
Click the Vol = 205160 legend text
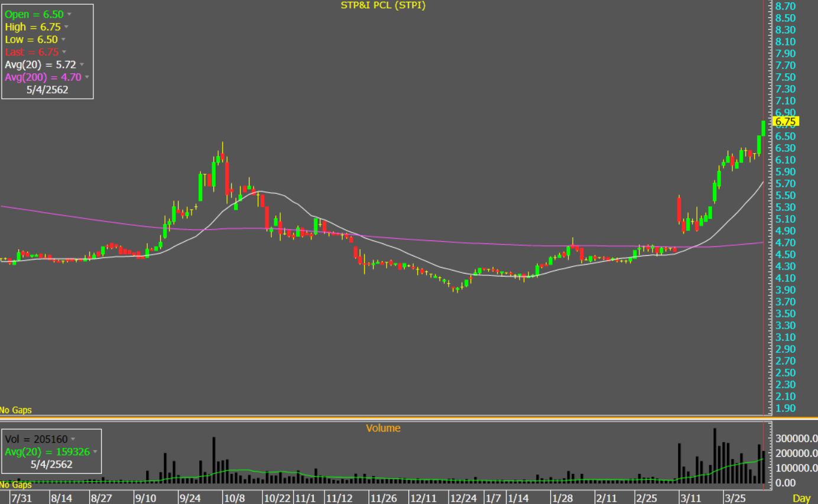[36, 439]
